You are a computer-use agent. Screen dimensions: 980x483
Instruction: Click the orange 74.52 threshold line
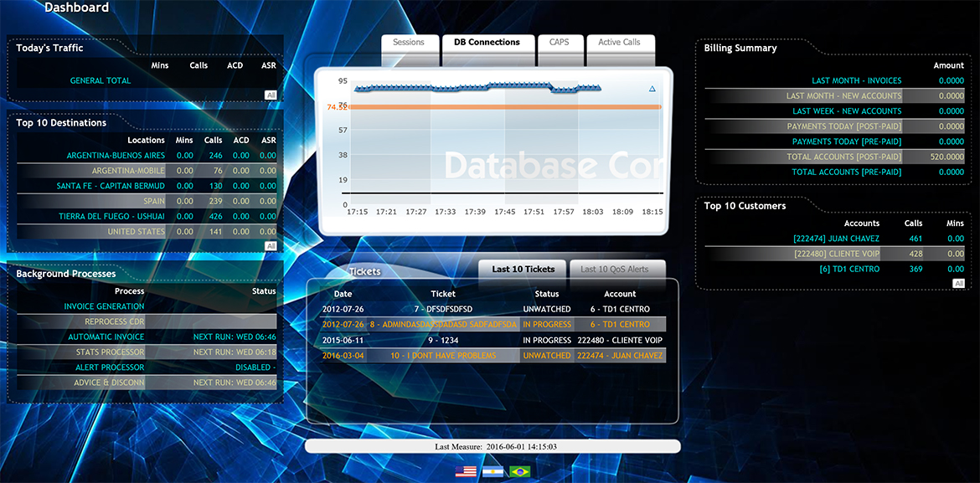503,107
